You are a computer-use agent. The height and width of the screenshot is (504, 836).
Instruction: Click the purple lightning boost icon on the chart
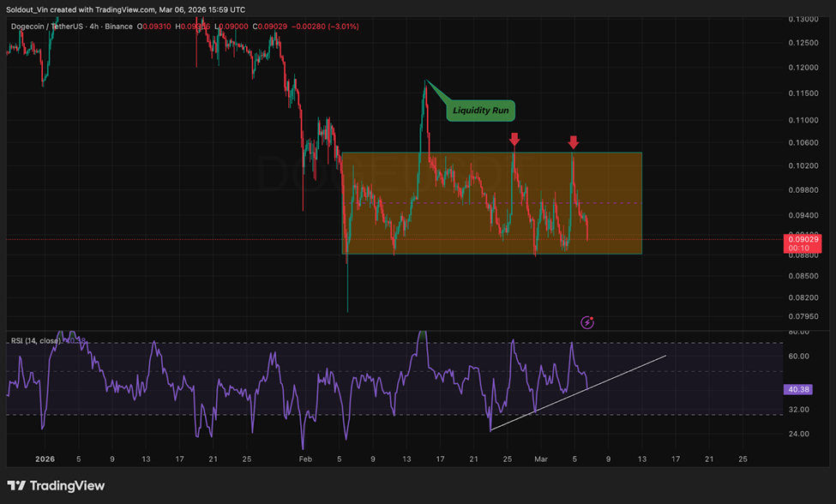[588, 321]
